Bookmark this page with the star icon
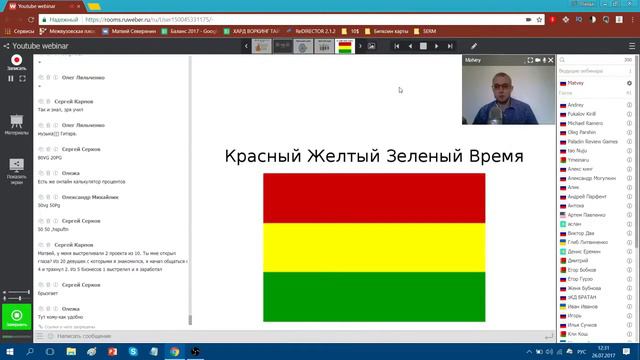 pos(539,20)
